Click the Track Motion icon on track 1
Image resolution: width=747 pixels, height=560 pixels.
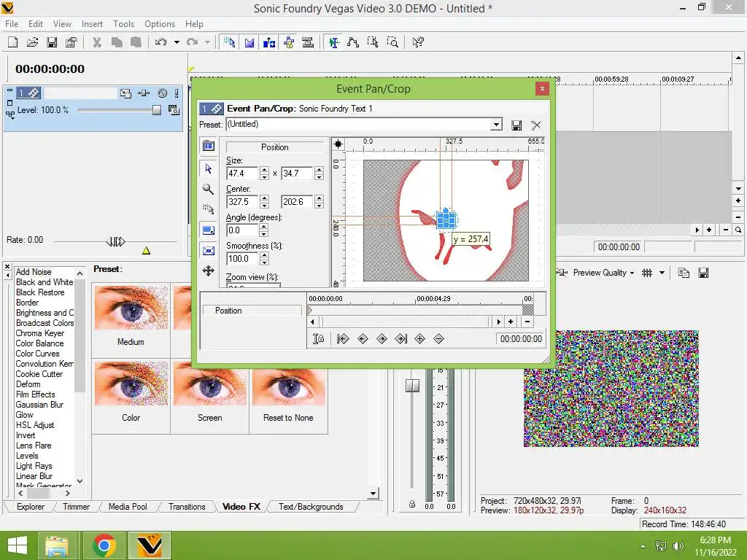pyautogui.click(x=125, y=93)
